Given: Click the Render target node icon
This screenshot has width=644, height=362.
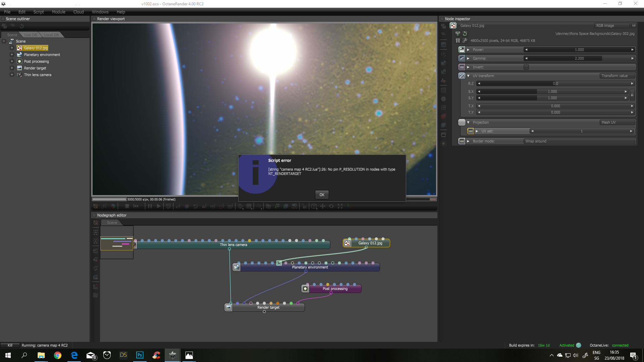Looking at the screenshot, I should click(x=228, y=307).
